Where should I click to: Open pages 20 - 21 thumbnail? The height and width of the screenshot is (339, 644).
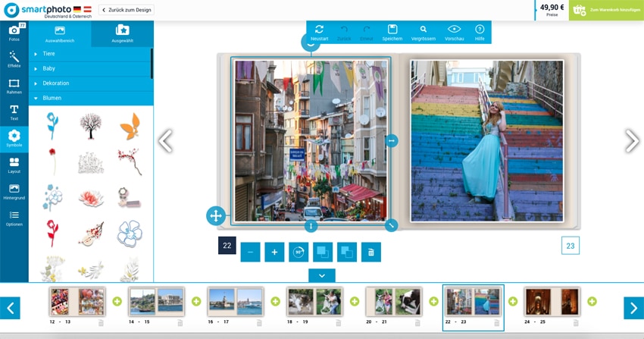394,302
